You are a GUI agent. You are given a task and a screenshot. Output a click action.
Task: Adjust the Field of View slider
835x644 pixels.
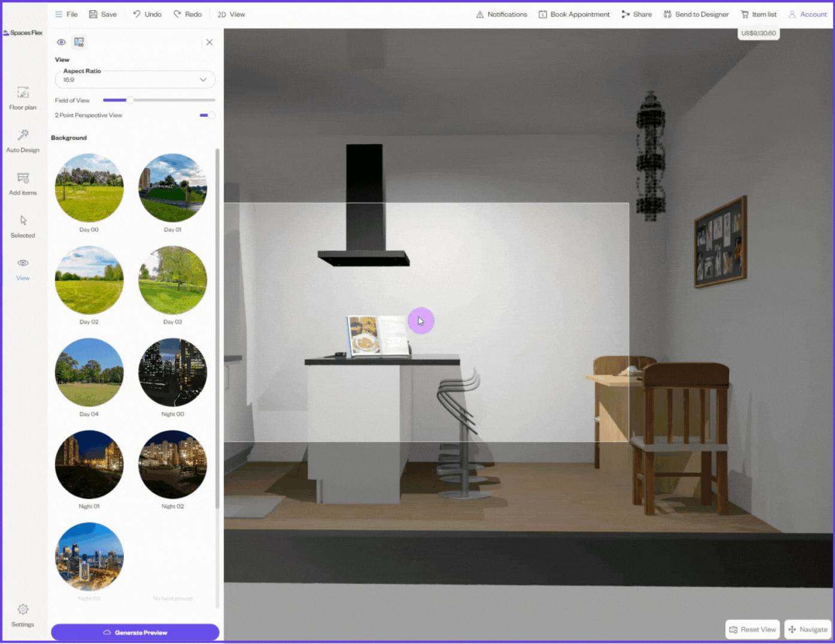point(130,100)
